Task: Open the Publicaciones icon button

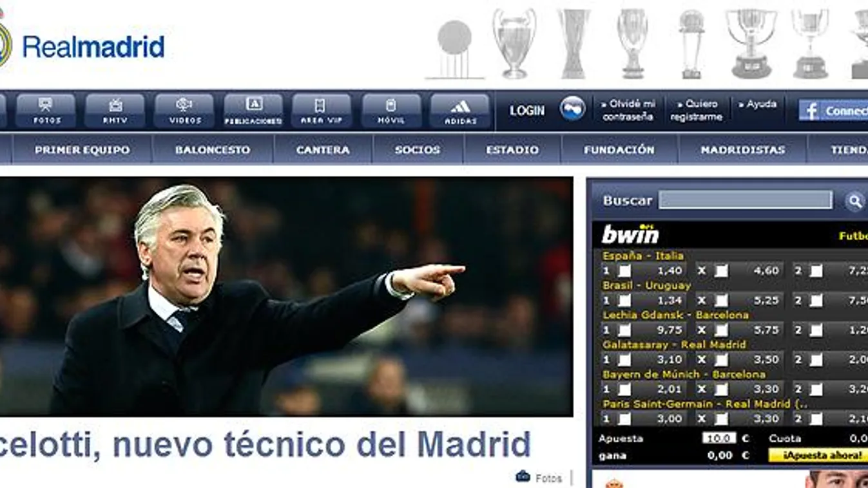Action: pyautogui.click(x=253, y=111)
